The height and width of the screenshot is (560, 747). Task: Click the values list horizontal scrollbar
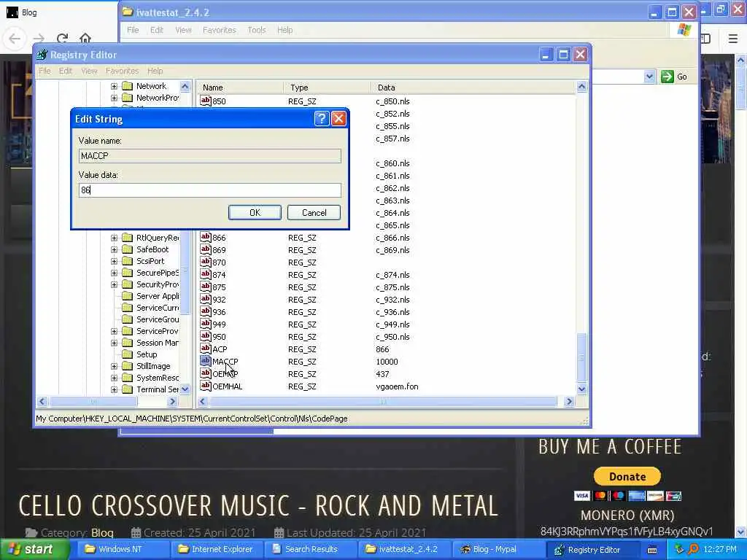[x=383, y=402]
